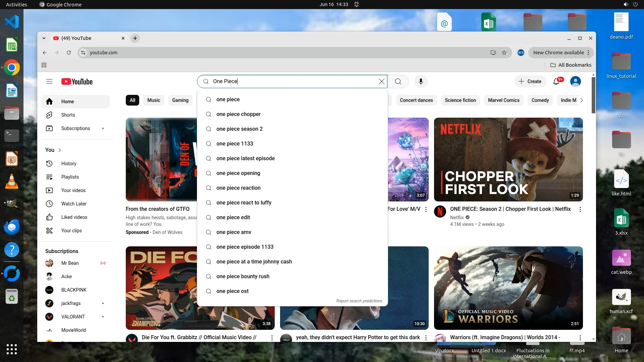Open the Chopper First Look thumbnail

click(x=508, y=159)
